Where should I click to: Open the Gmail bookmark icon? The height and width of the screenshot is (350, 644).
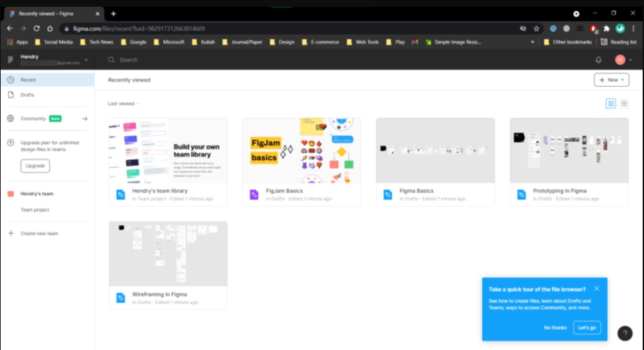click(x=415, y=42)
